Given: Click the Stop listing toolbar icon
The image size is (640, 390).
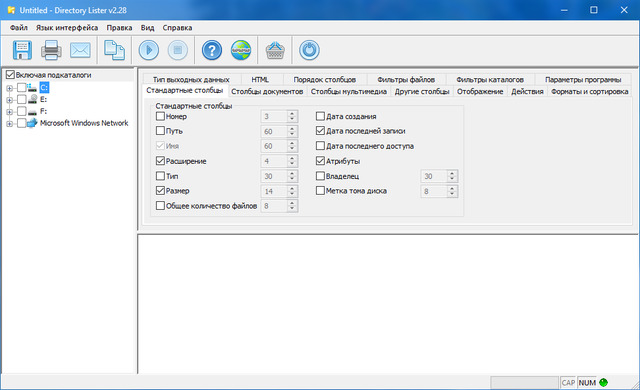Looking at the screenshot, I should tap(178, 50).
